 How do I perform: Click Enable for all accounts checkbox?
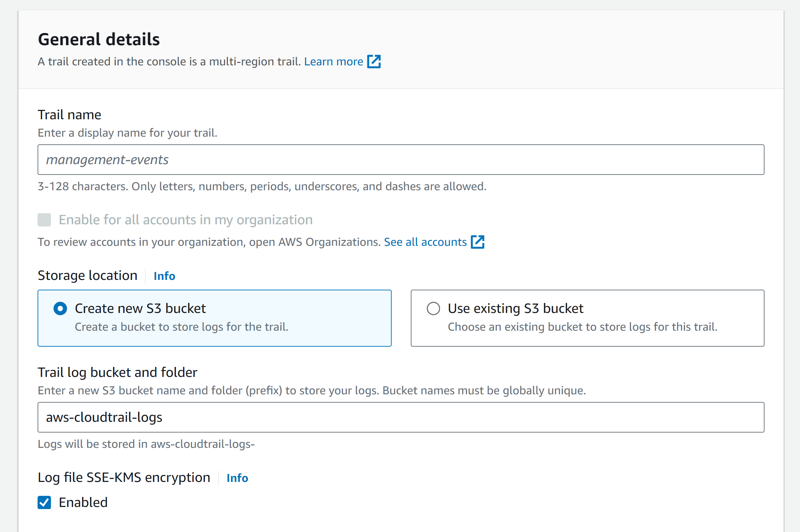click(x=44, y=220)
